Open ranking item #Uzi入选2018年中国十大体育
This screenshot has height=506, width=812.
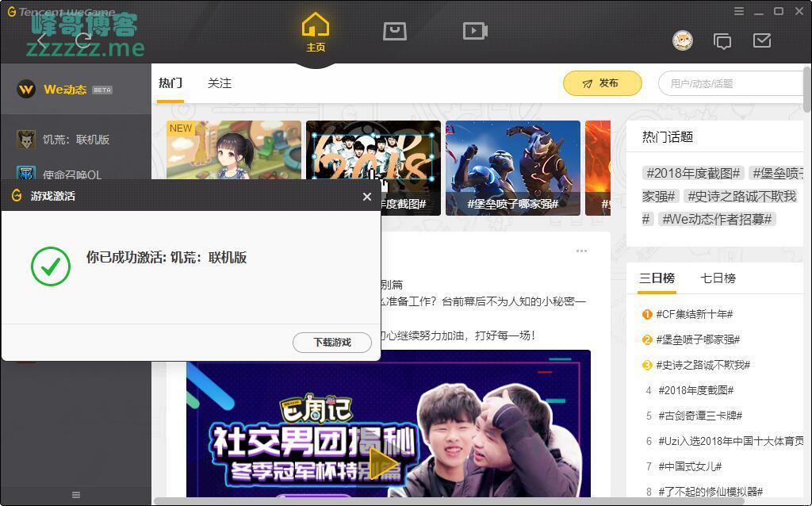(x=730, y=441)
